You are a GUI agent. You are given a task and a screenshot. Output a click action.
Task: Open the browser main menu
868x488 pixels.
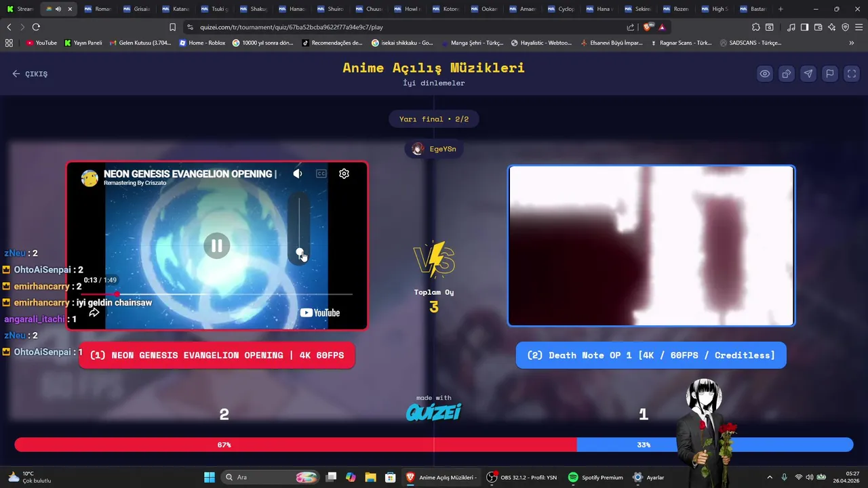pyautogui.click(x=859, y=27)
